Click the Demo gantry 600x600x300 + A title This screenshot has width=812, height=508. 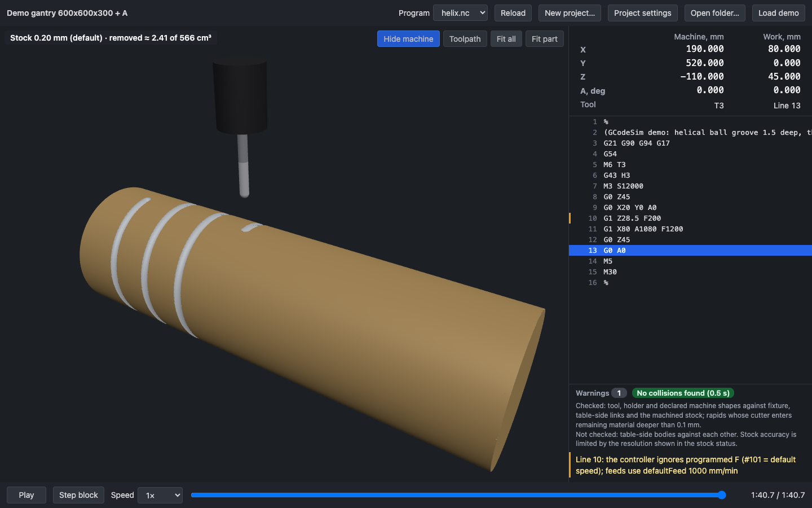coord(67,13)
